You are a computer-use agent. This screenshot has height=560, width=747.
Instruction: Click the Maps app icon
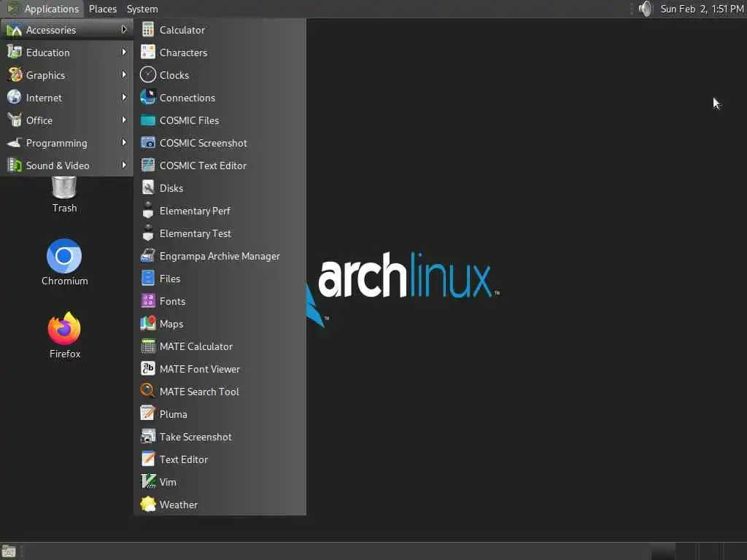coord(147,323)
